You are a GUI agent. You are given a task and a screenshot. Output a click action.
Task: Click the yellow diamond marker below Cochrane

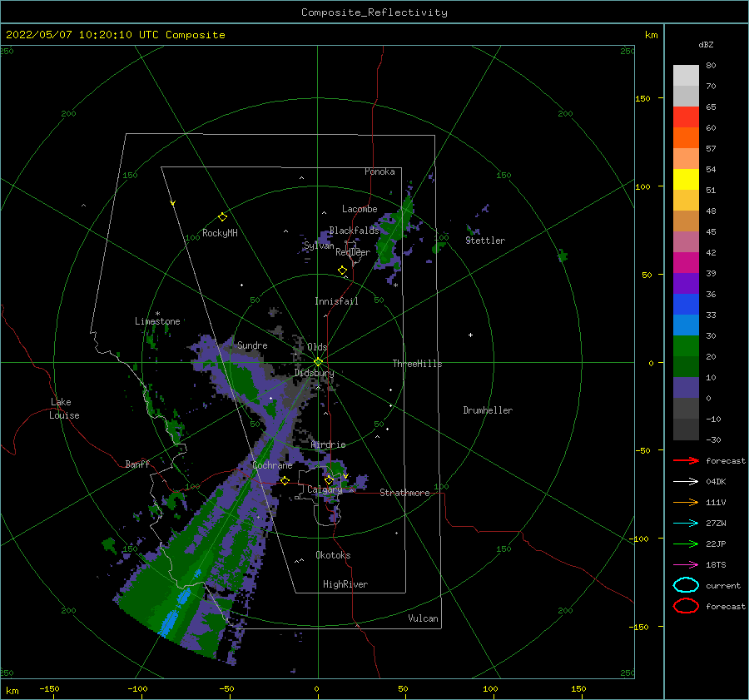click(285, 480)
